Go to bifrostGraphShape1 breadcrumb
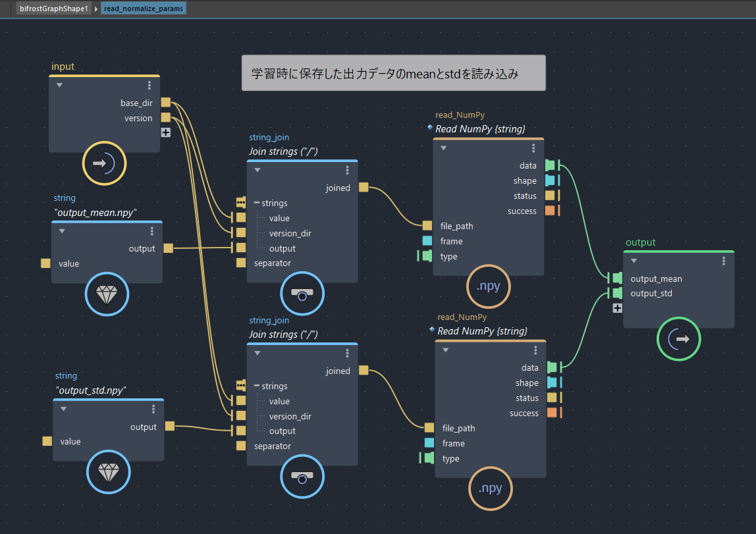The height and width of the screenshot is (534, 756). point(53,9)
